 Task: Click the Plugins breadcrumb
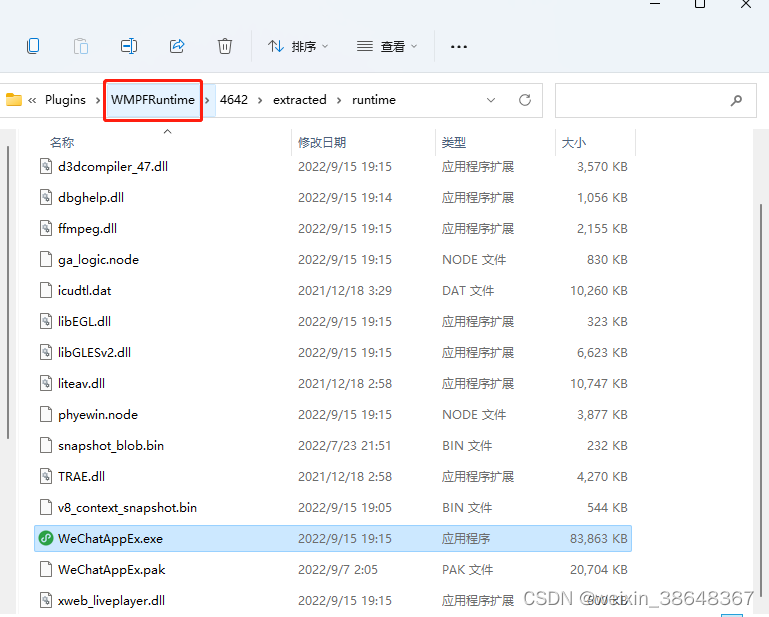(x=65, y=100)
